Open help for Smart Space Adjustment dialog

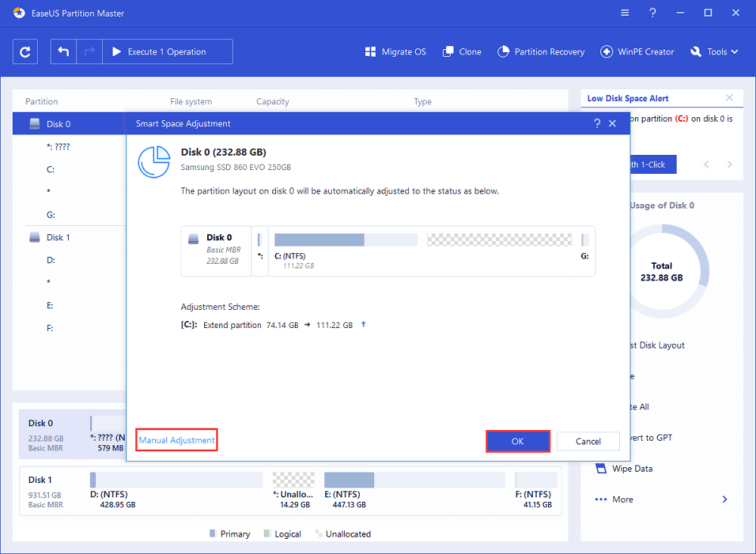[596, 123]
